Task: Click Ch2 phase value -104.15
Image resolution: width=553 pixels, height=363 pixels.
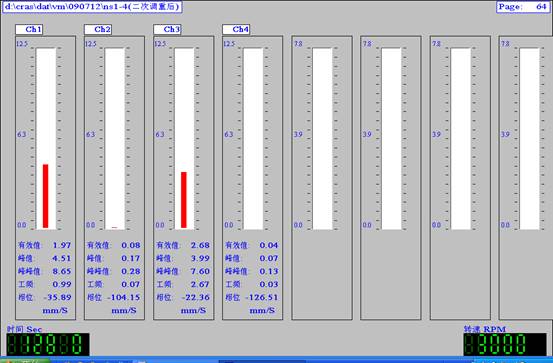Action: pyautogui.click(x=123, y=297)
